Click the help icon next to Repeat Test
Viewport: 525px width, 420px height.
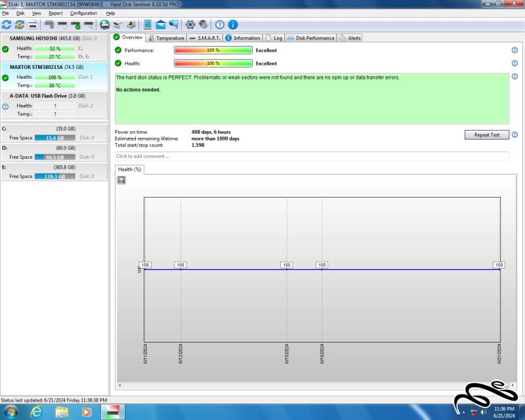[514, 135]
